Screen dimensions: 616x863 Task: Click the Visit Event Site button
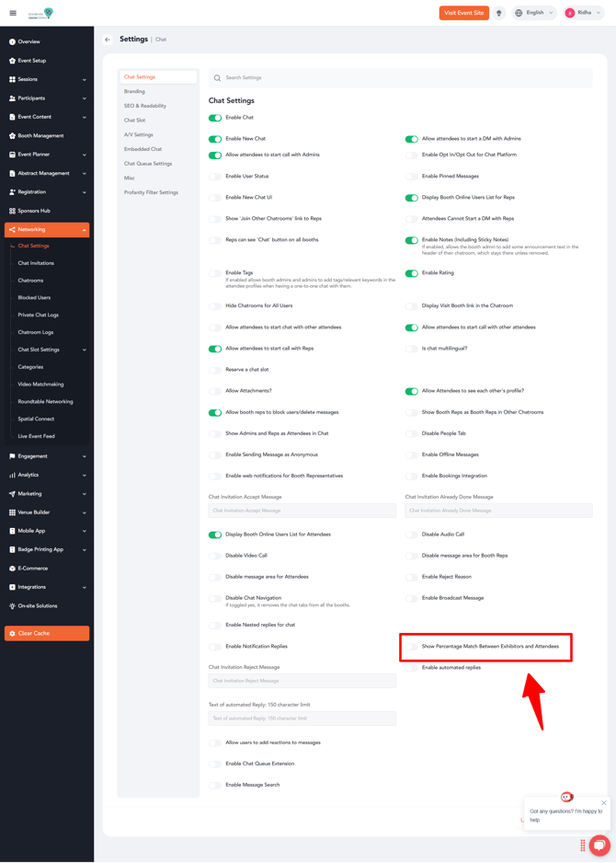coord(463,13)
